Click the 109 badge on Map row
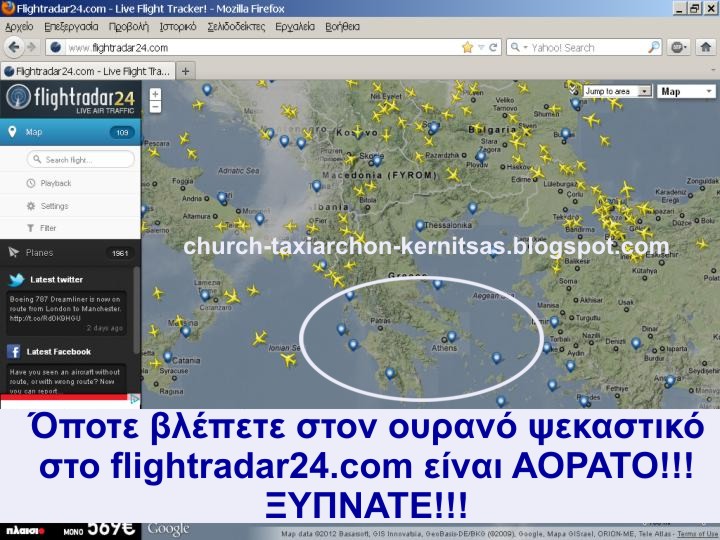This screenshot has width=720, height=540. tap(122, 133)
